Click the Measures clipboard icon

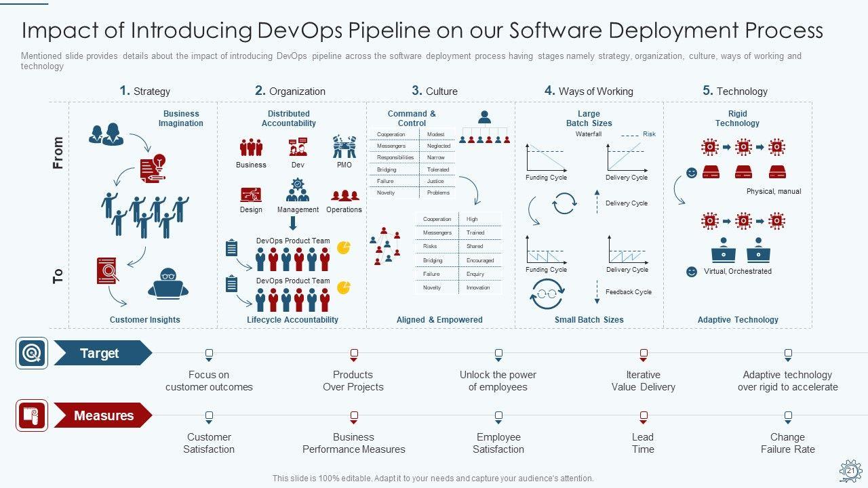coord(32,415)
